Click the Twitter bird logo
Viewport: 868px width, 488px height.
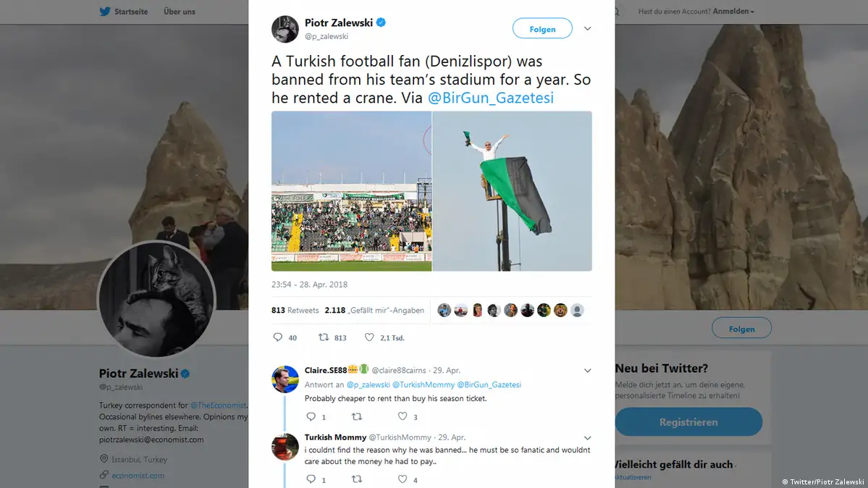point(104,12)
